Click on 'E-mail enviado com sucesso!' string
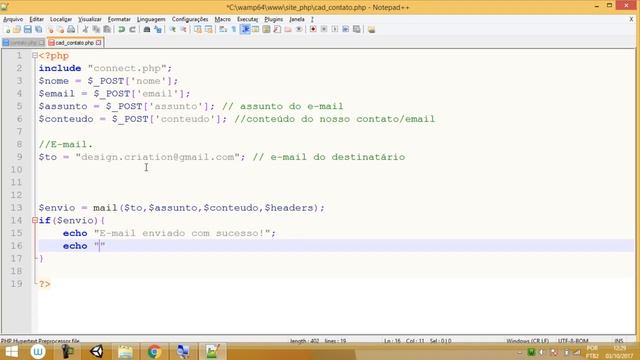The width and height of the screenshot is (640, 360). (182, 233)
